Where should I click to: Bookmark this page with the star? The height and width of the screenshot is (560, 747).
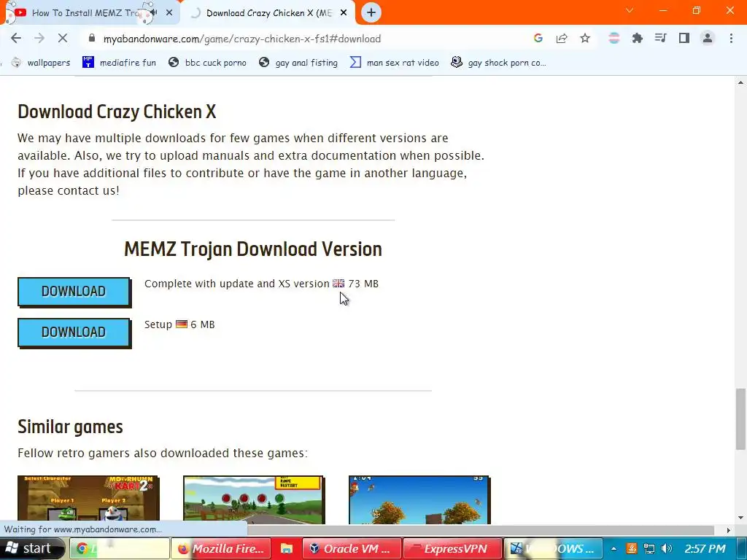pyautogui.click(x=585, y=39)
